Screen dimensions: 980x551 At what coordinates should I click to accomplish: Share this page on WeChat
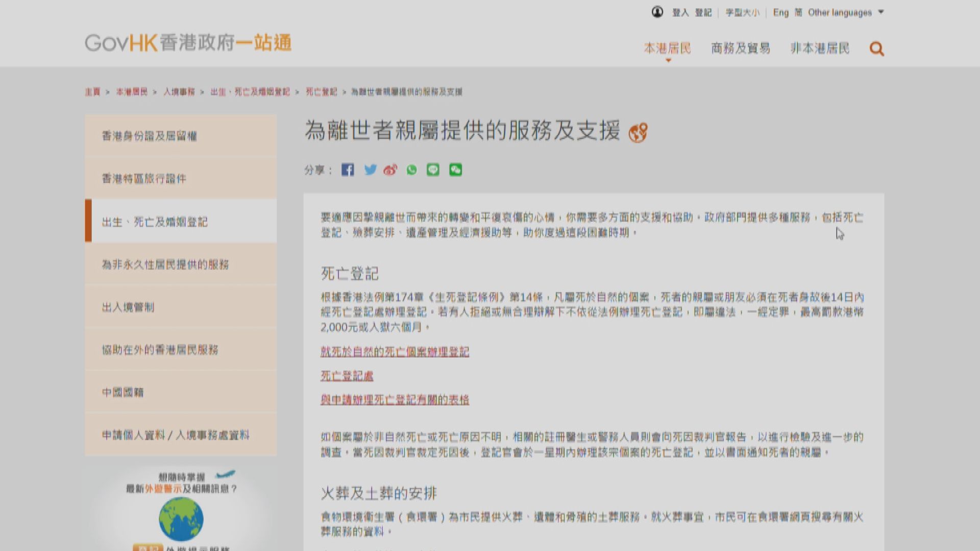tap(455, 170)
